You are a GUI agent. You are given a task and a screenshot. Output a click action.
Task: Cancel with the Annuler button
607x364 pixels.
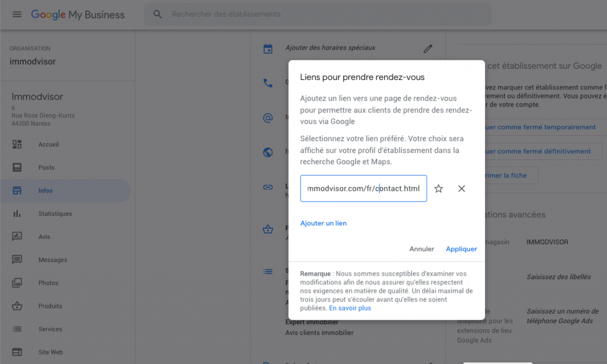point(421,249)
